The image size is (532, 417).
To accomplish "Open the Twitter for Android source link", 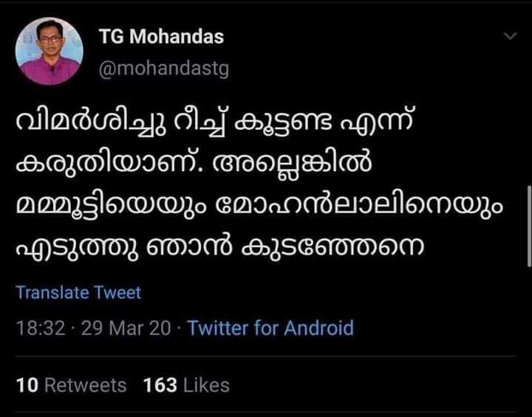I will point(270,328).
